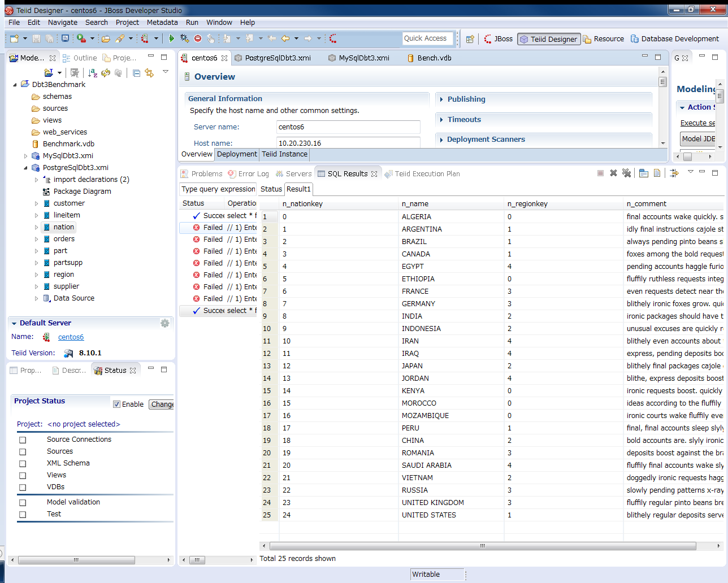This screenshot has width=728, height=583.
Task: Check the Test status checkbox
Action: tap(23, 514)
